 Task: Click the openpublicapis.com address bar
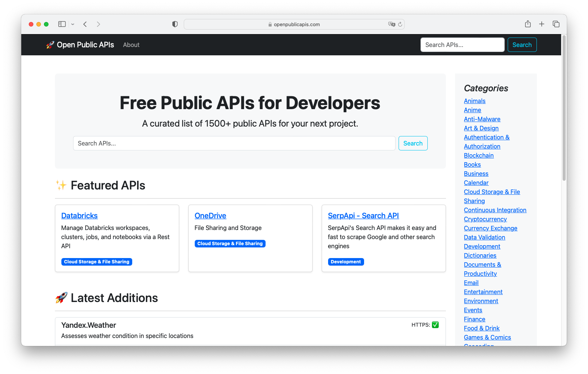click(x=294, y=24)
